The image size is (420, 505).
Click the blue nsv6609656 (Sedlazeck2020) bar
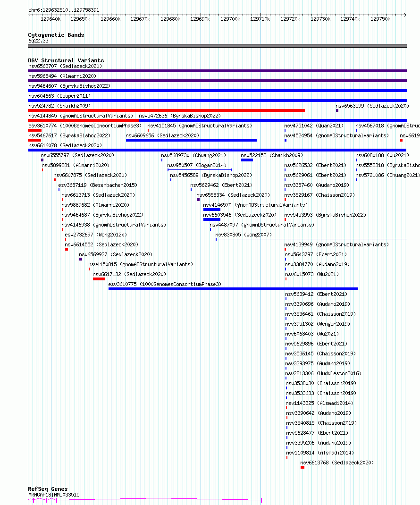[x=191, y=140]
